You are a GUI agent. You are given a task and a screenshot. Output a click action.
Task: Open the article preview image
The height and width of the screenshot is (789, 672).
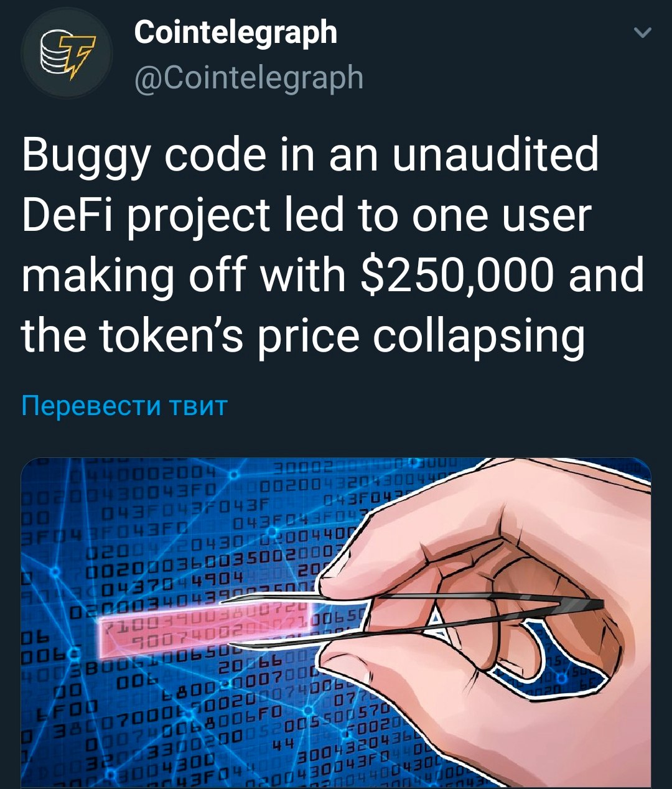(x=336, y=623)
